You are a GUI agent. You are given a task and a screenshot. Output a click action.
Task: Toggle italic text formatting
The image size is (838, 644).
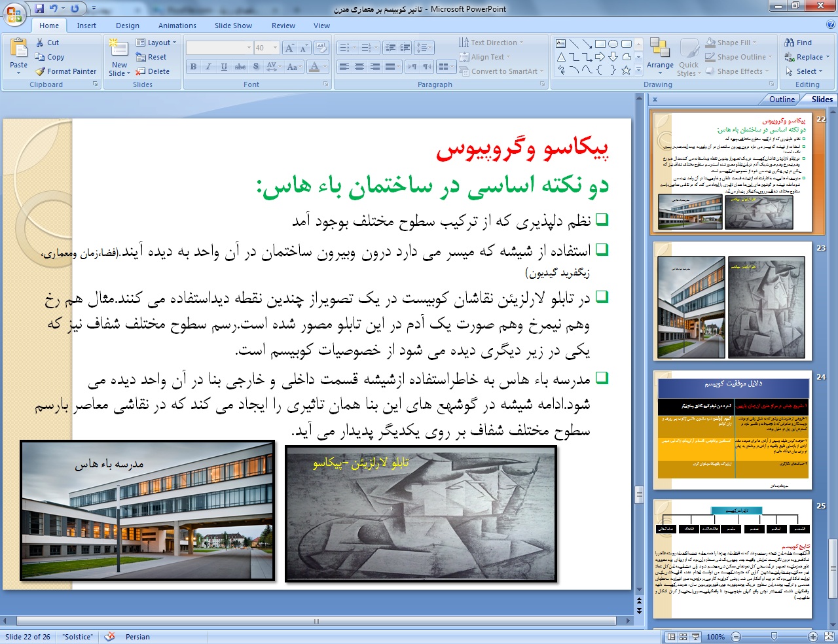208,67
